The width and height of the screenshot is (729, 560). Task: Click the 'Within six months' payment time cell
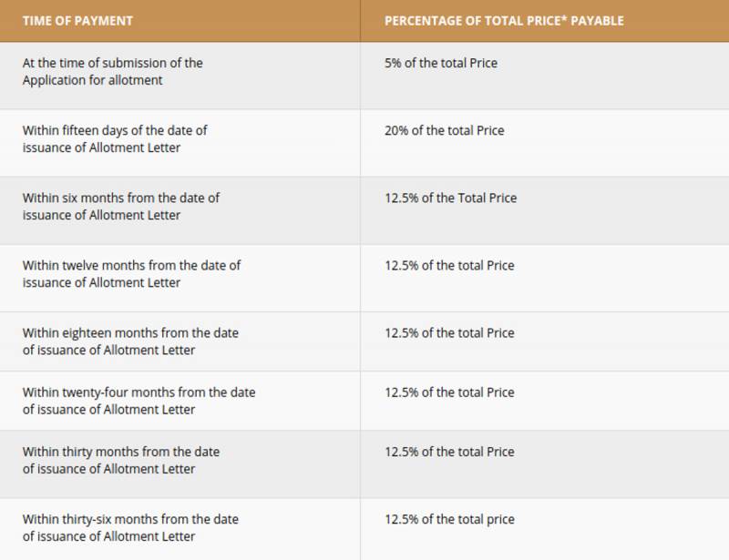tap(121, 207)
